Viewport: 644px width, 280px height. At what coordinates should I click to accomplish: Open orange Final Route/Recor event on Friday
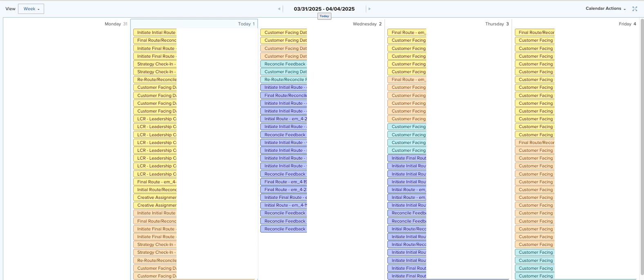click(x=535, y=142)
